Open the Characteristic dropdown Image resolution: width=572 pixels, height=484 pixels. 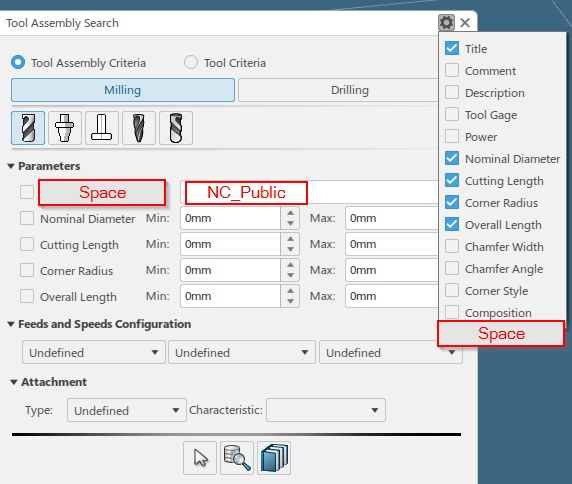point(326,410)
